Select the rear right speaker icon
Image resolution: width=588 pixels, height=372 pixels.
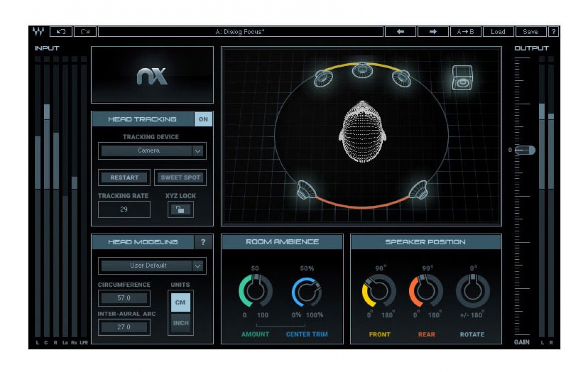point(418,191)
